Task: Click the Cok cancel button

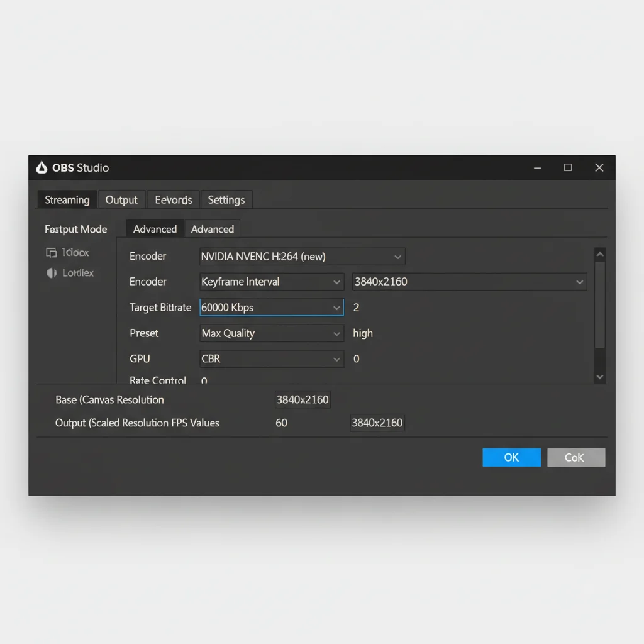Action: pyautogui.click(x=576, y=457)
